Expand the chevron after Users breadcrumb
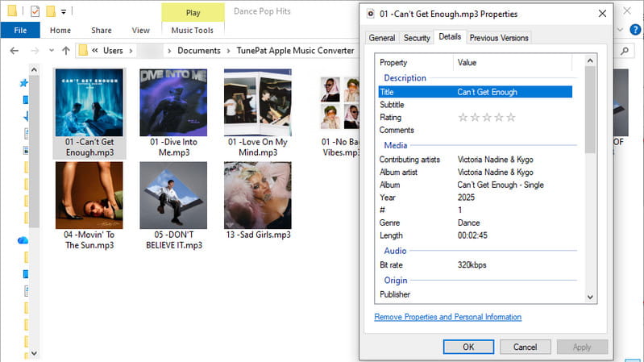The image size is (644, 362). [x=131, y=51]
